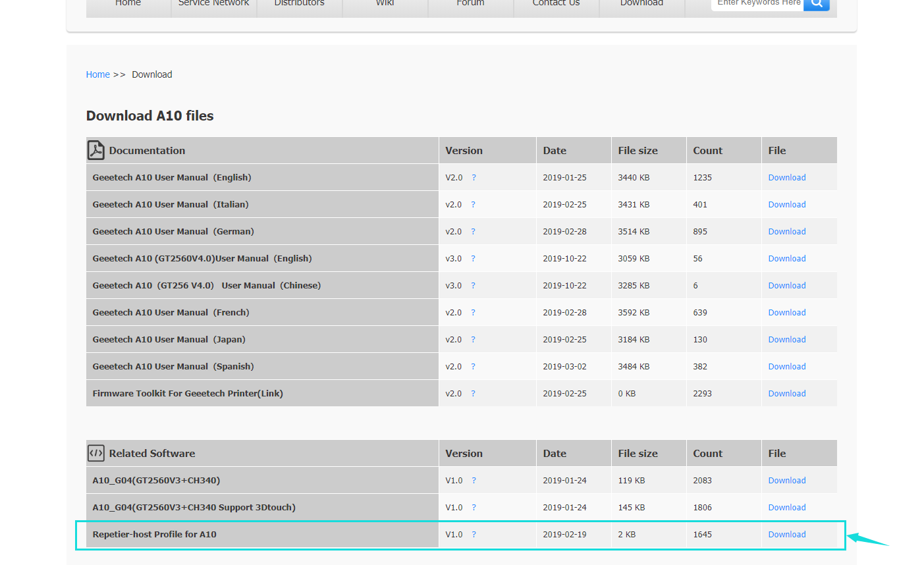Viewport: 924px width, 565px height.
Task: Download A10_G04 Support 3Dtouch firmware
Action: (787, 508)
